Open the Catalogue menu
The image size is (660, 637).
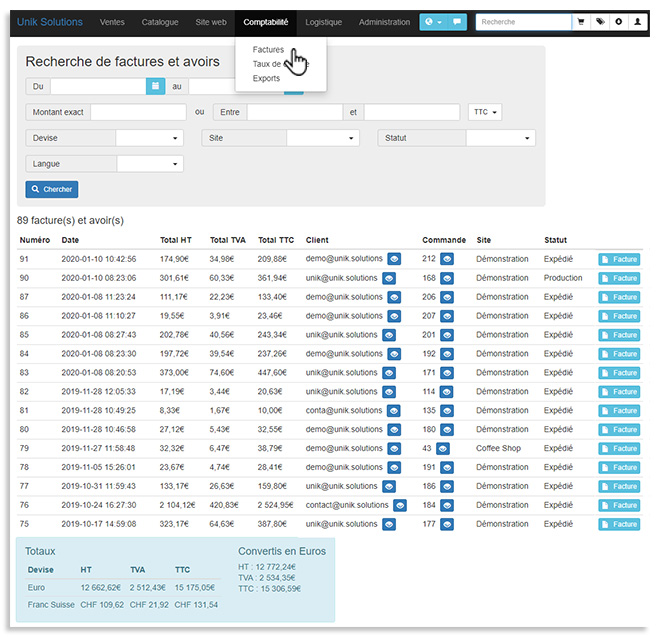(160, 21)
